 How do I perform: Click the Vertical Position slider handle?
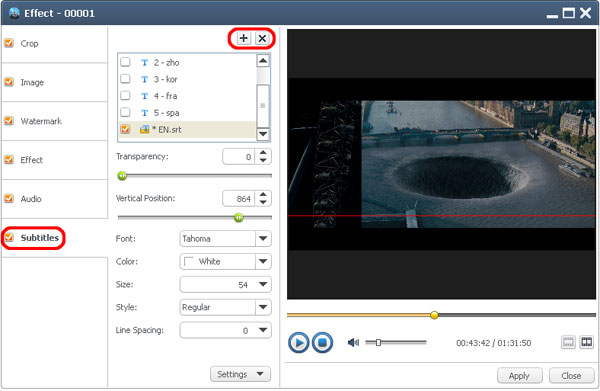[x=238, y=217]
